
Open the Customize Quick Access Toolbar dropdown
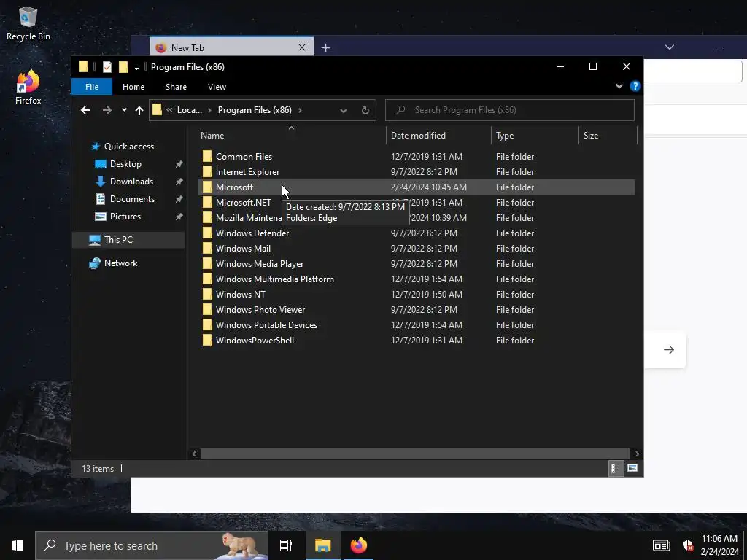(136, 68)
